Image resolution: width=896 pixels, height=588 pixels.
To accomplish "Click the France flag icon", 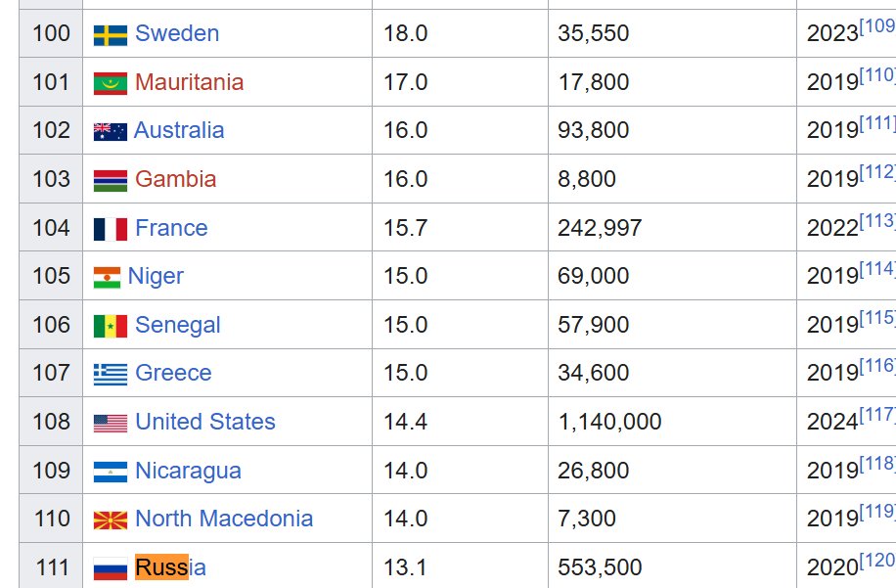I will (x=111, y=229).
